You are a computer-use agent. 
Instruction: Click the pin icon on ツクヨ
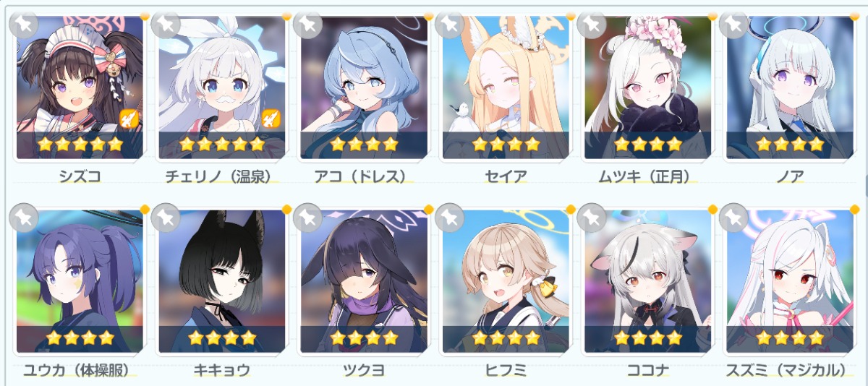[x=307, y=218]
